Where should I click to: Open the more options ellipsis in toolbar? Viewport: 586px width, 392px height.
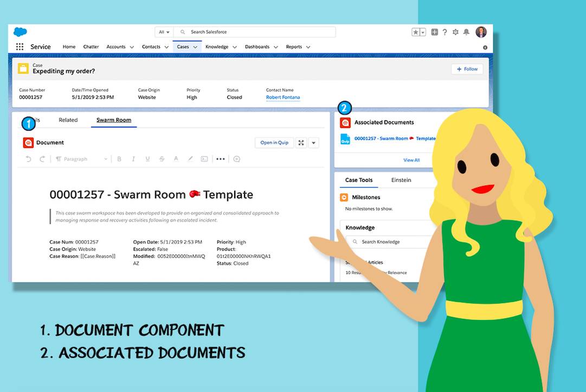coord(221,159)
